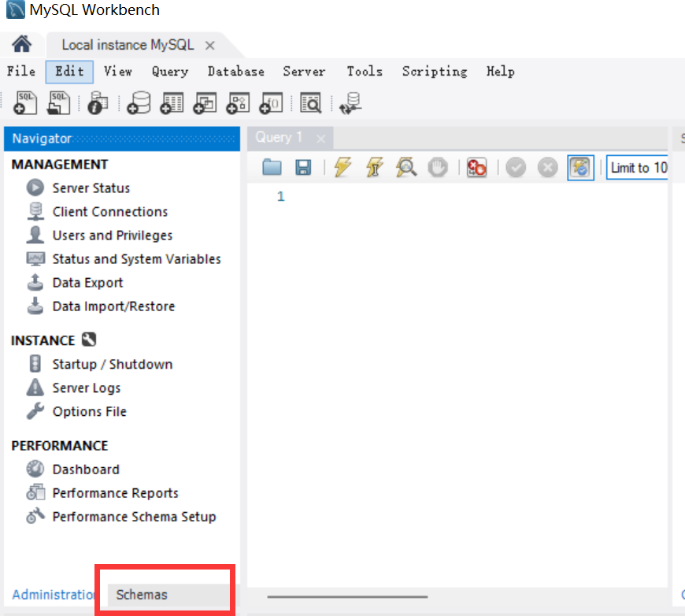
Task: Close the Local instance MySQL tab
Action: click(210, 46)
